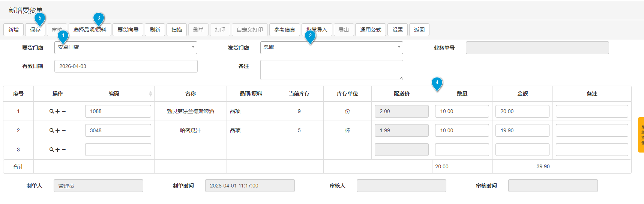This screenshot has height=204, width=644.
Task: Click the plus icon in row 2
Action: (58, 130)
